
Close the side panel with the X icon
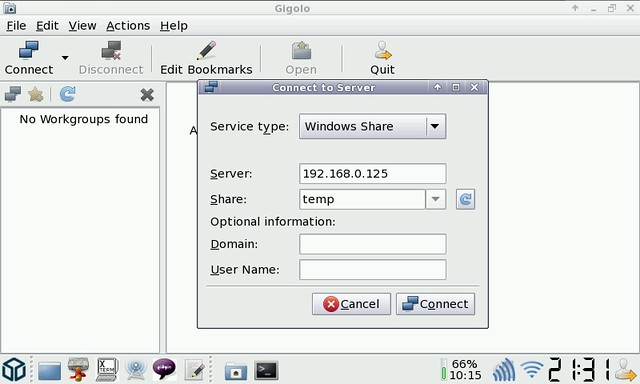(x=147, y=95)
